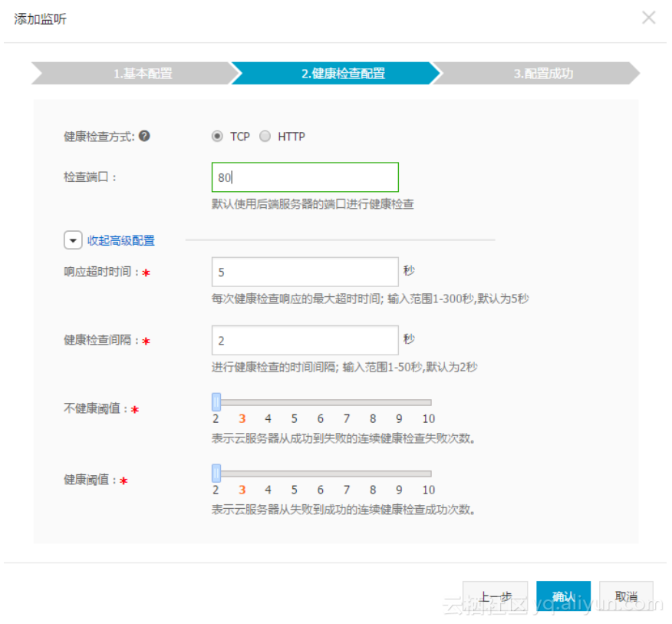
Task: Open the health check method help tooltip
Action: 143,136
